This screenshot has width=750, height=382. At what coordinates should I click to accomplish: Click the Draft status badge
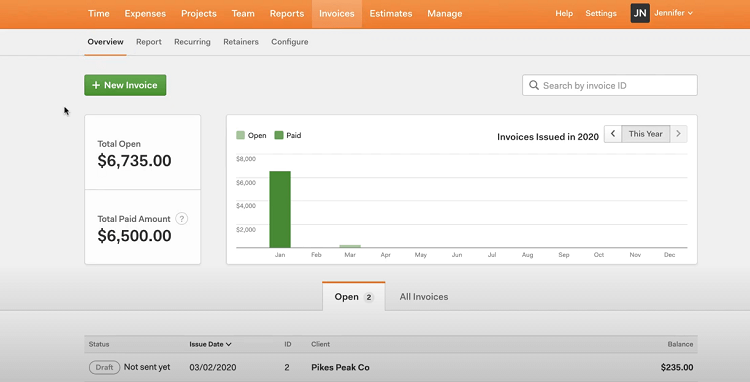coord(104,367)
